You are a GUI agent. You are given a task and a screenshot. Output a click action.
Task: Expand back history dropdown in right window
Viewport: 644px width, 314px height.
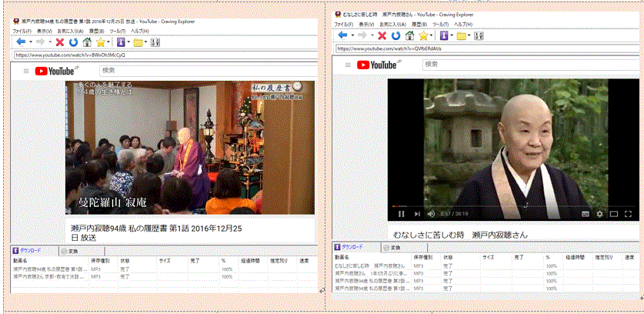coord(352,35)
